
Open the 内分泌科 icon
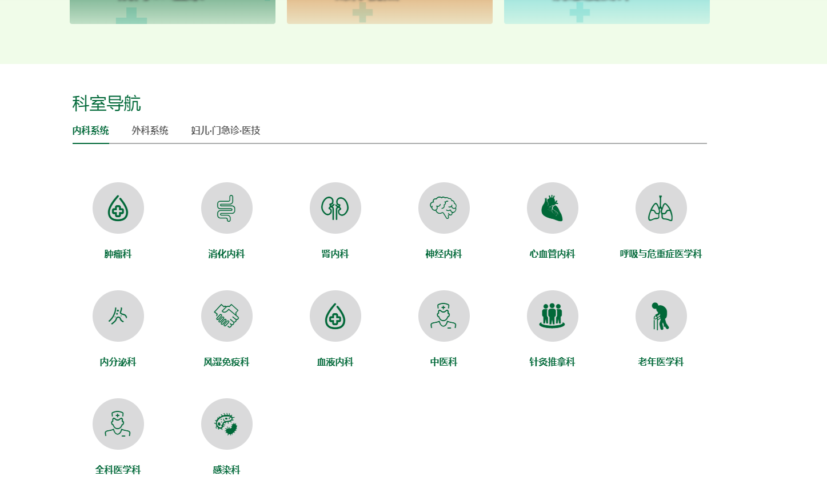(x=118, y=316)
